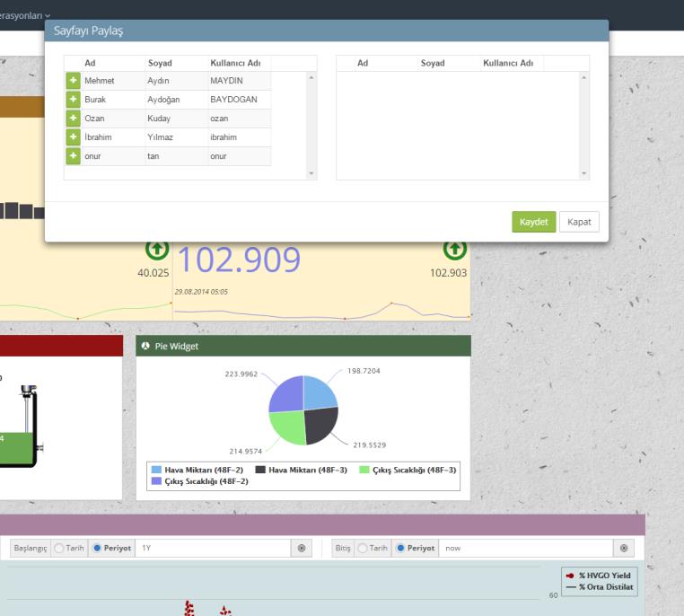Click the 40.025 value label
This screenshot has width=684, height=616.
tap(153, 273)
